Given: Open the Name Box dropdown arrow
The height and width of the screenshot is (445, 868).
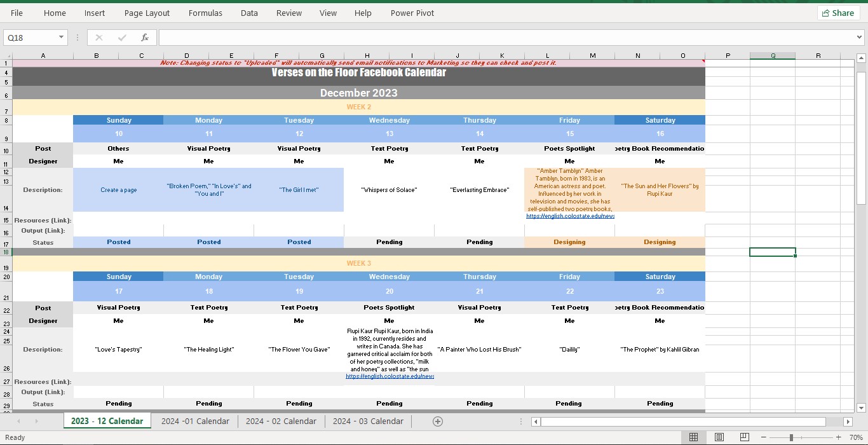Looking at the screenshot, I should coord(61,38).
